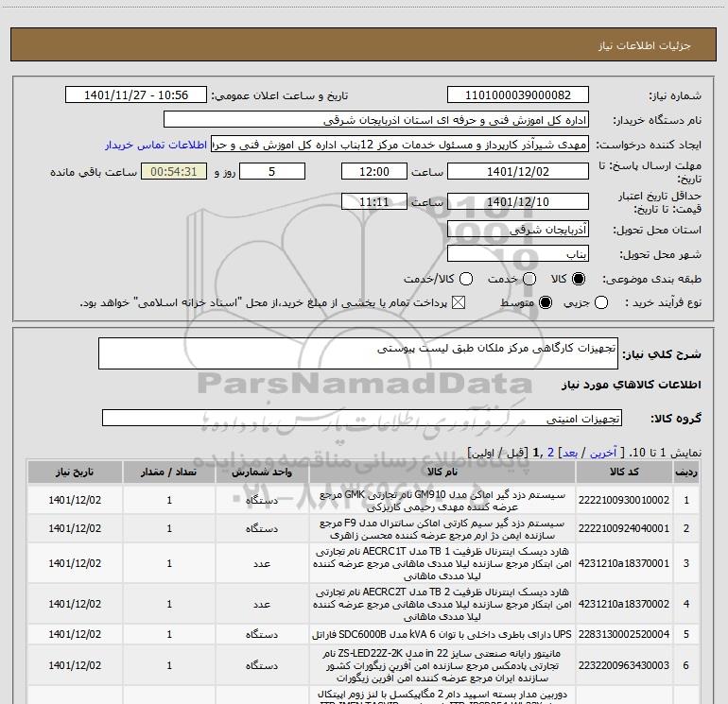Click item code 2222100924040001
Viewport: 728px width, 704px height.
[624, 528]
